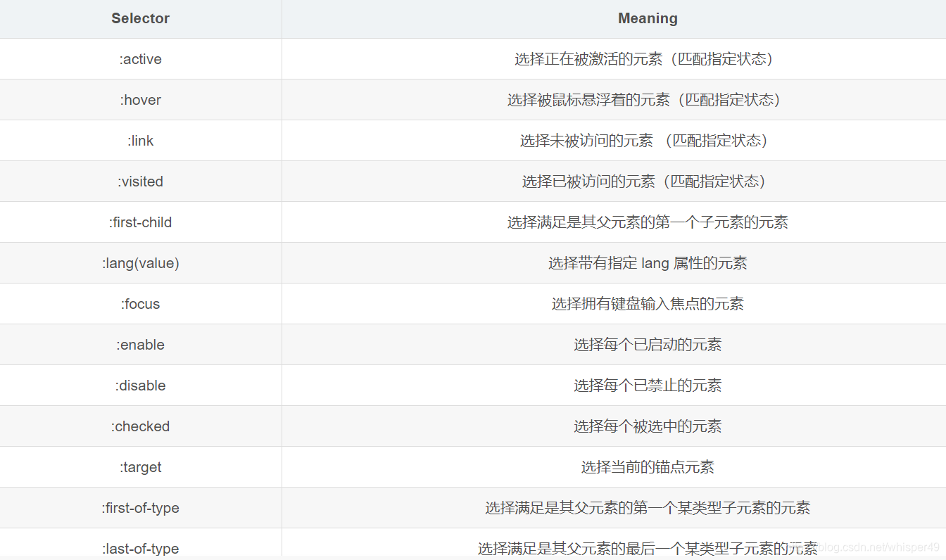Click meaning text "选择带有指定 lang 属性的元素"
946x560 pixels.
coord(648,263)
